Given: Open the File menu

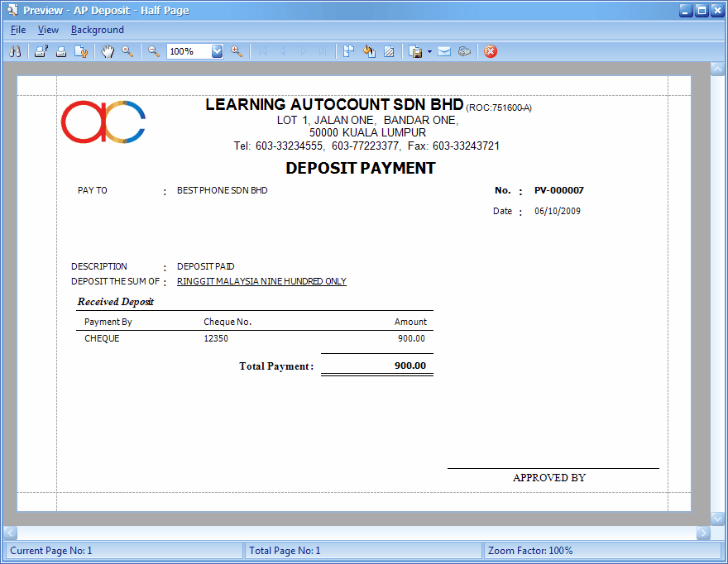Looking at the screenshot, I should click(18, 30).
